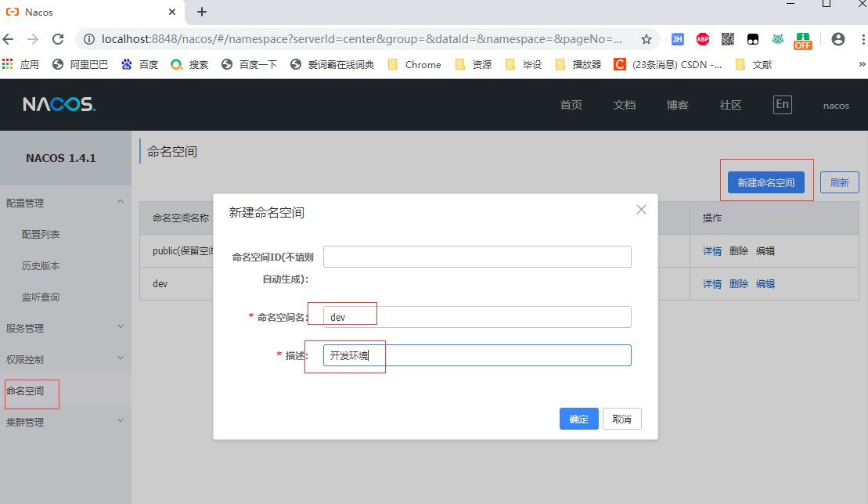The image size is (868, 504).
Task: Open 配置列表 in the sidebar
Action: (41, 235)
